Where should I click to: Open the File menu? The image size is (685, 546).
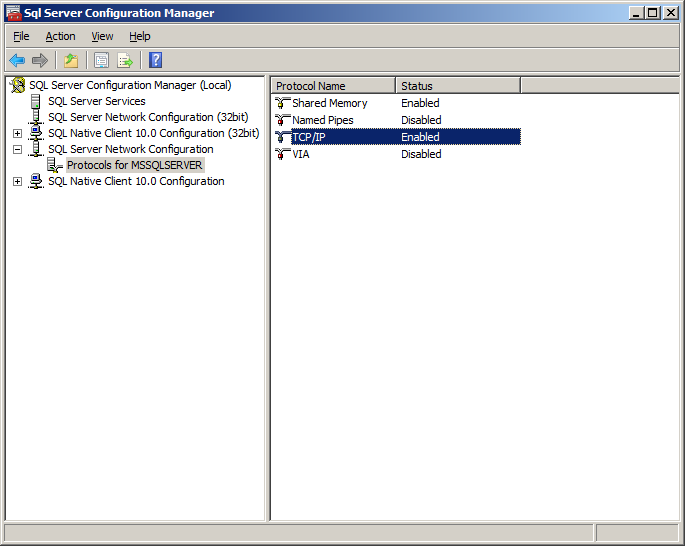pyautogui.click(x=21, y=36)
